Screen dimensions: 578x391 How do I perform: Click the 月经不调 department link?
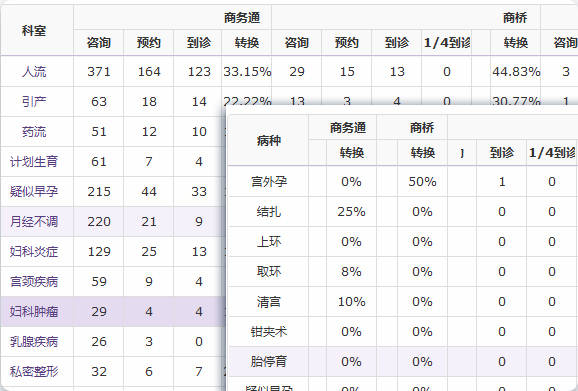(x=34, y=221)
